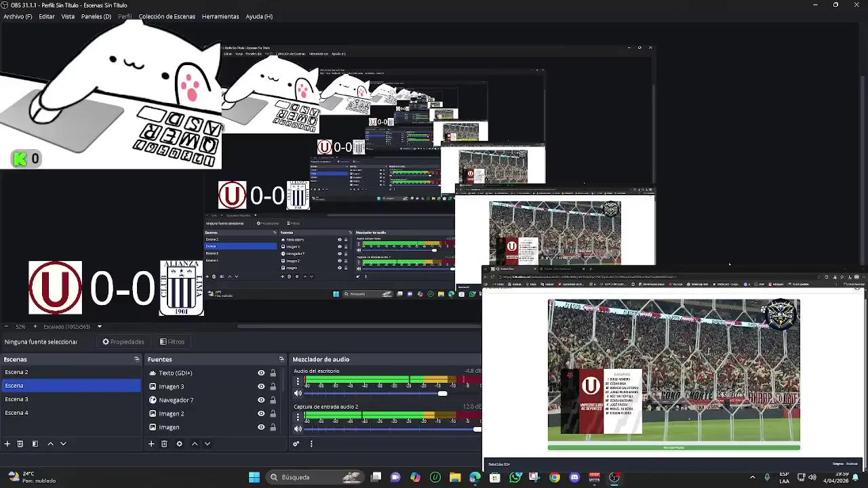Screen dimensions: 868x488
Task: Open scene filters icon in Escenas toolbar
Action: pyautogui.click(x=35, y=444)
